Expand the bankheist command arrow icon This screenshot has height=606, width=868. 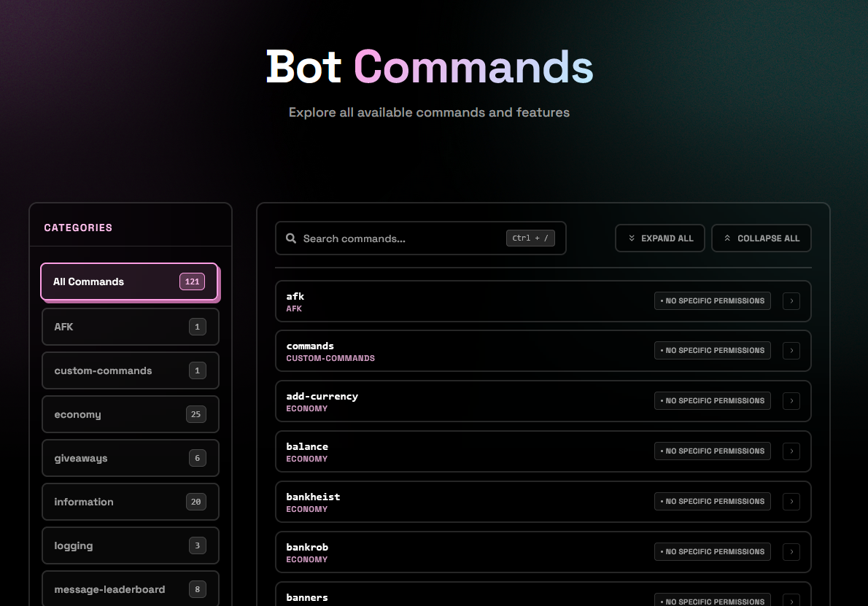tap(791, 501)
